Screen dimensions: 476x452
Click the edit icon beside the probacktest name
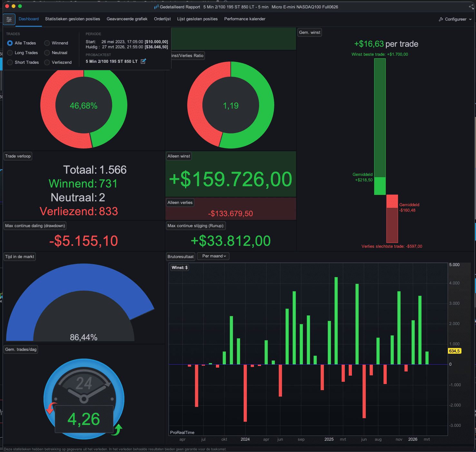[143, 61]
